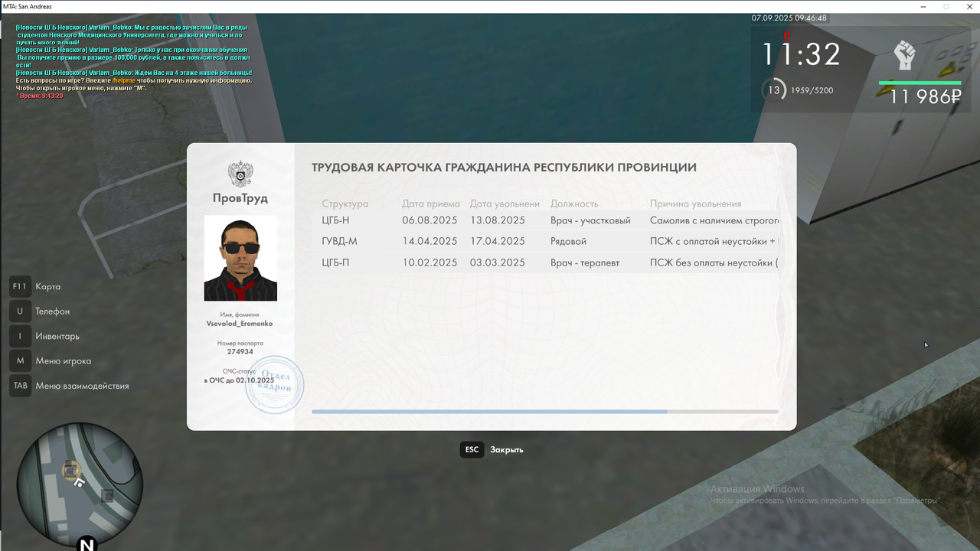
Task: Click the experience counter 1959/5200
Action: click(x=813, y=90)
